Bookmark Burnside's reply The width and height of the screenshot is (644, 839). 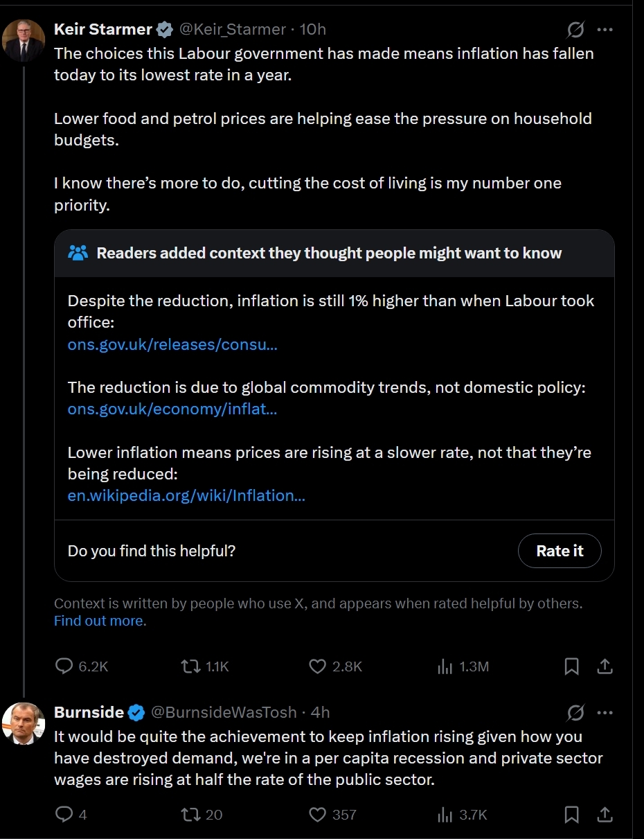pyautogui.click(x=571, y=815)
